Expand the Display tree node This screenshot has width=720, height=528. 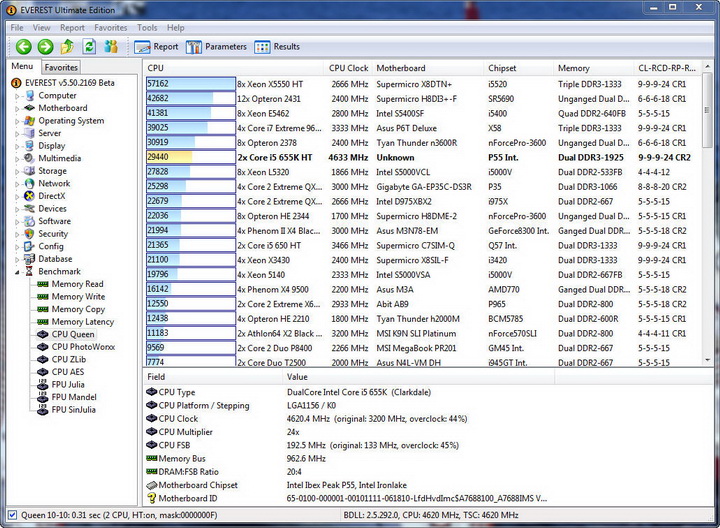click(17, 146)
